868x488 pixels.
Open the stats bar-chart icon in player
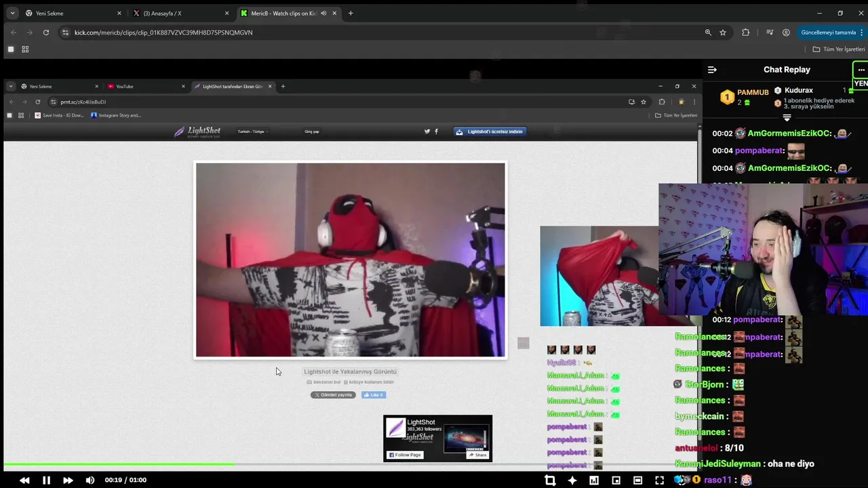tap(594, 480)
